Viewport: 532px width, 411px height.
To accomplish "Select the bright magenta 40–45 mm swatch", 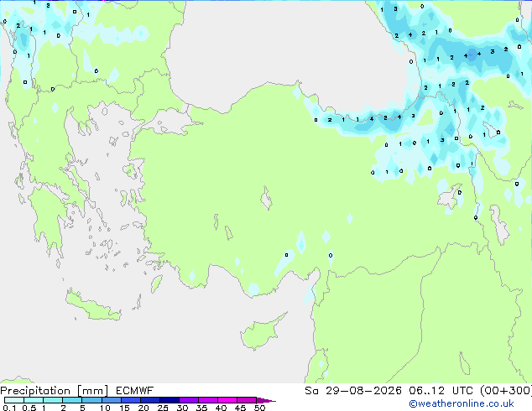I will click(x=227, y=400).
